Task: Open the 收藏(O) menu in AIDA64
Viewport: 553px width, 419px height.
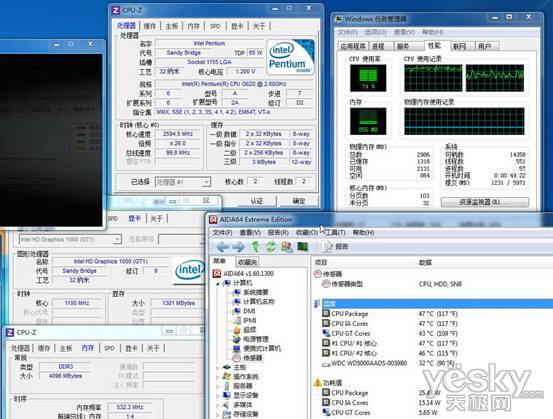Action: click(x=306, y=232)
